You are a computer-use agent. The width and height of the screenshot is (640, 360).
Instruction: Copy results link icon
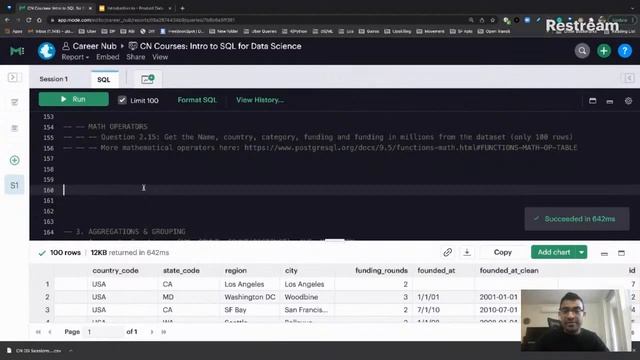[447, 253]
